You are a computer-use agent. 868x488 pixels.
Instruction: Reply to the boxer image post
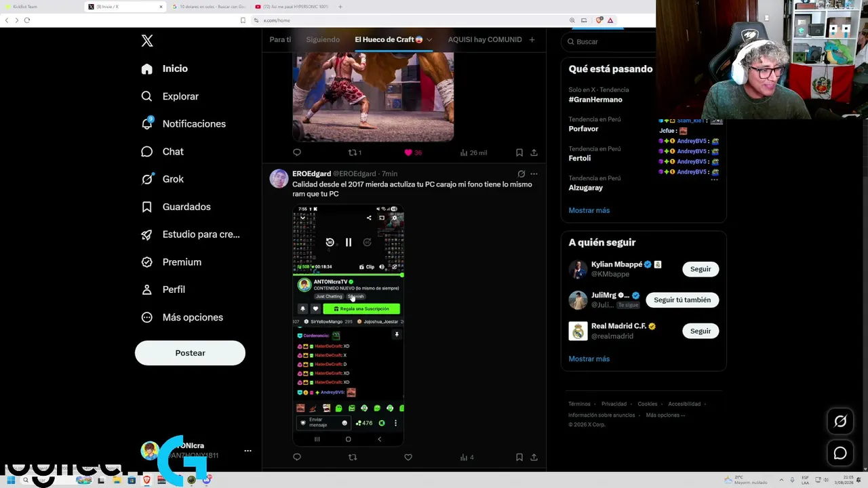[297, 152]
